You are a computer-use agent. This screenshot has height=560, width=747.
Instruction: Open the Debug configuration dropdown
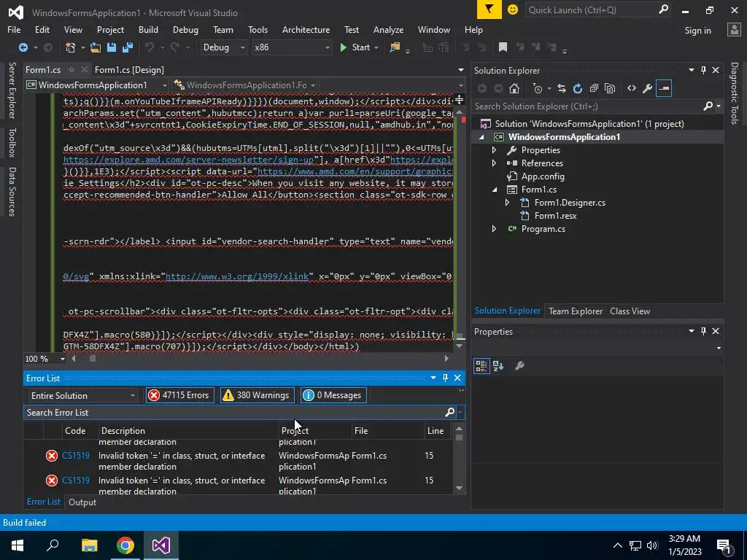(x=242, y=47)
